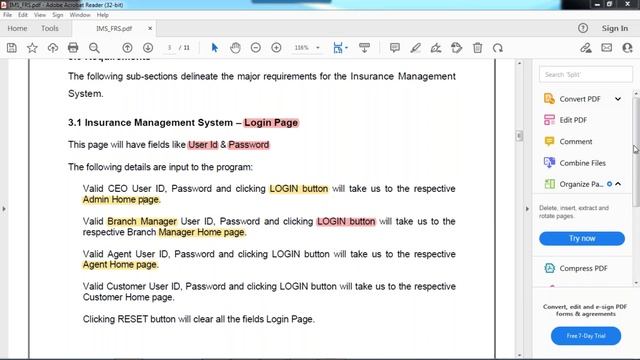
Task: Click the highlighted 'Login Page' heading text
Action: (x=271, y=123)
